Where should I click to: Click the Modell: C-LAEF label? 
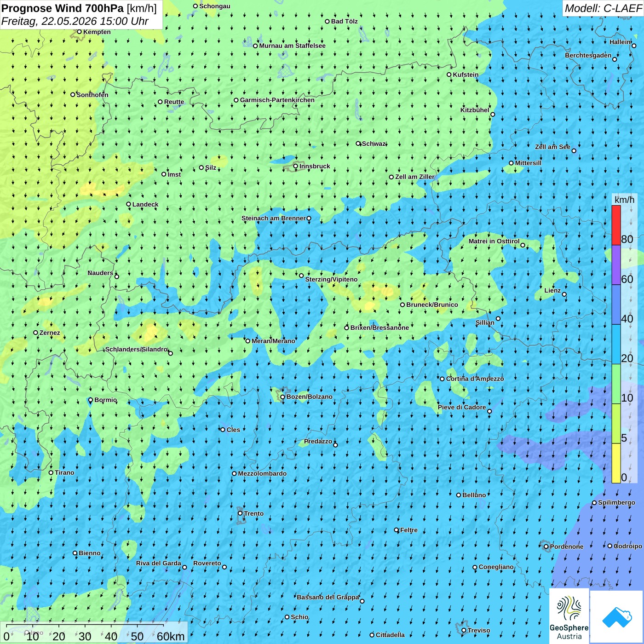click(603, 8)
